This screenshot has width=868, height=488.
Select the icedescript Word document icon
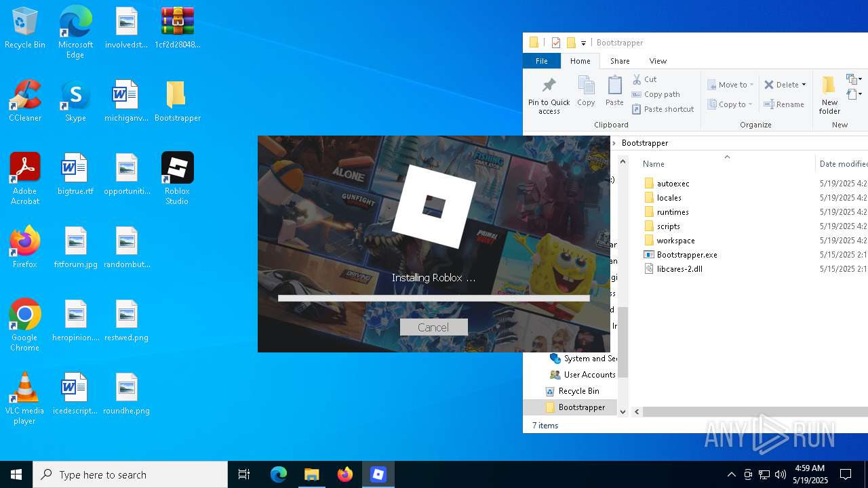[75, 394]
